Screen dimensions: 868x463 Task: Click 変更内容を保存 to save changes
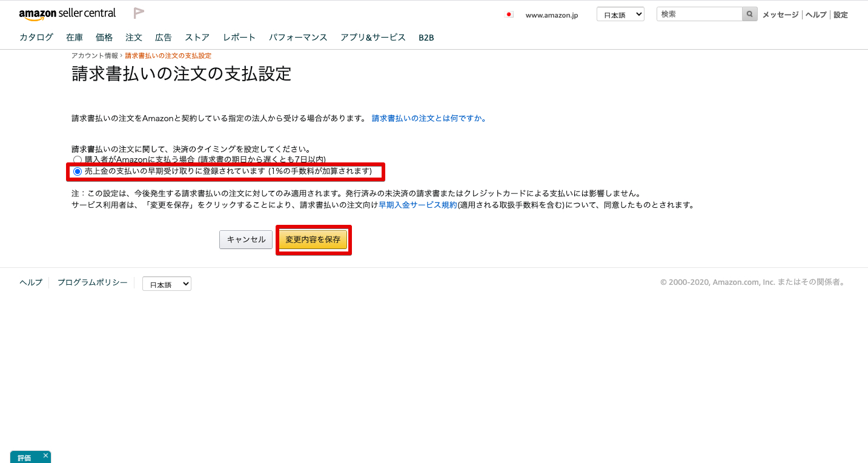point(313,239)
